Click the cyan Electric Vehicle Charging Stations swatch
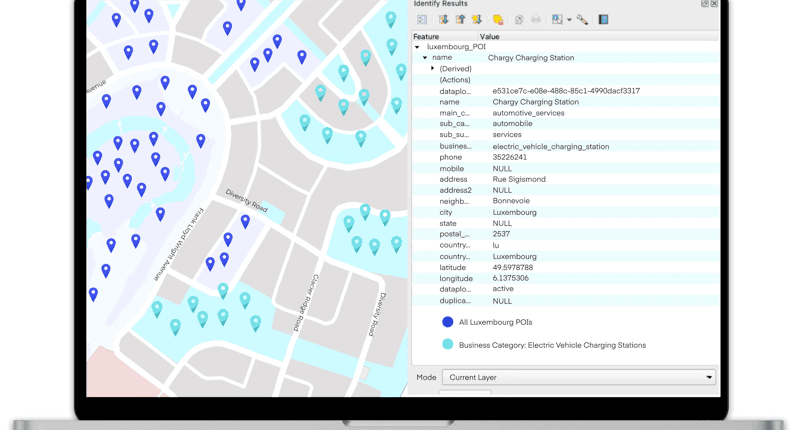The image size is (800, 430). pyautogui.click(x=447, y=345)
